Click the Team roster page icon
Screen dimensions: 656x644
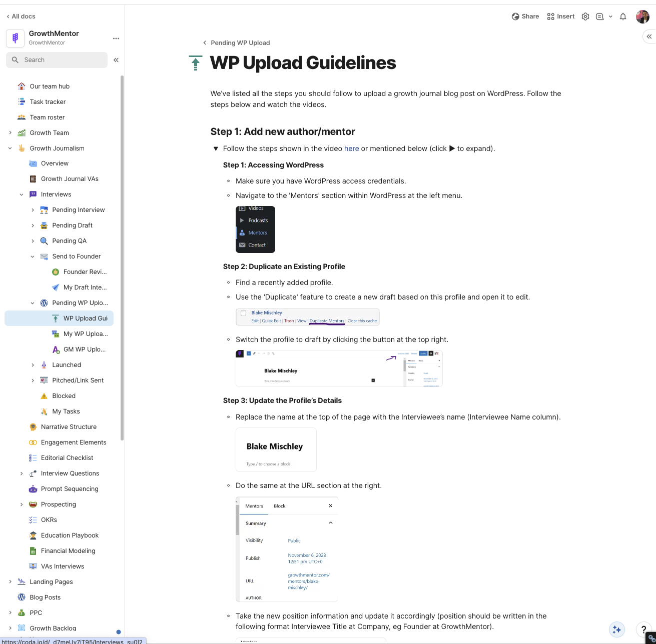tap(22, 117)
